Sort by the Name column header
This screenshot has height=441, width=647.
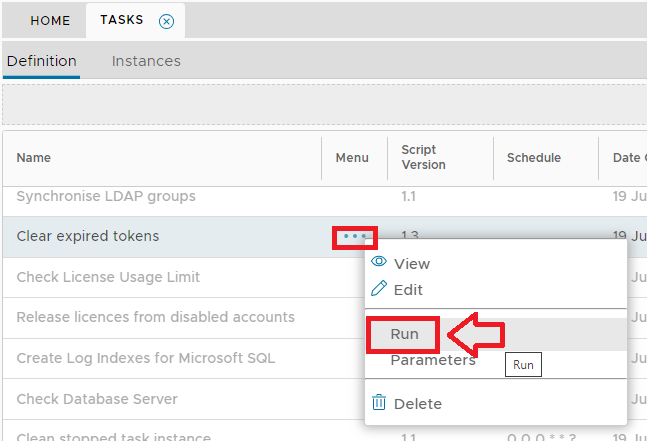pyautogui.click(x=34, y=158)
